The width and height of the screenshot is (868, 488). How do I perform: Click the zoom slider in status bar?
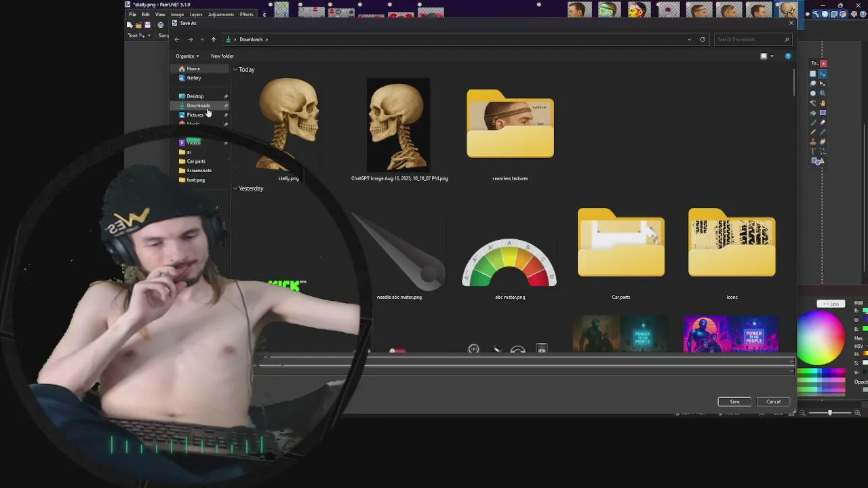(x=830, y=412)
